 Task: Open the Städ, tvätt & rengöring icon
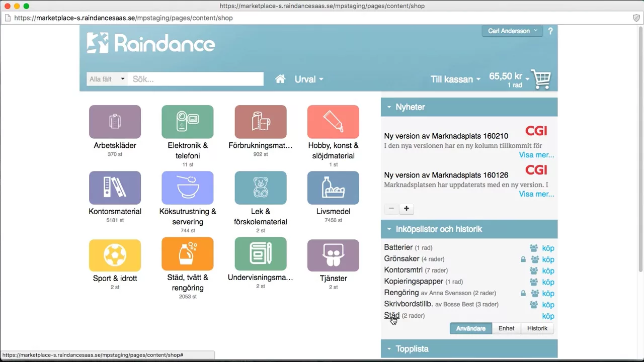187,254
